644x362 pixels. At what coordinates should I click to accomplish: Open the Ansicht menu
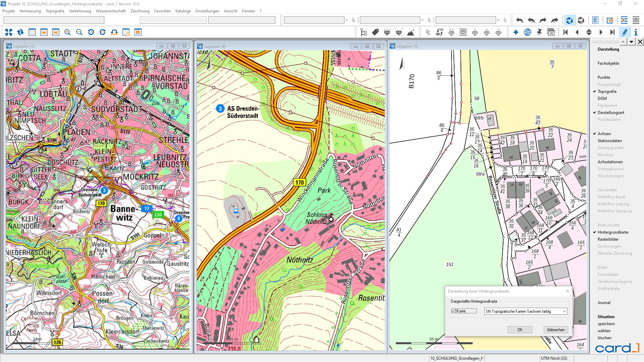pos(231,11)
